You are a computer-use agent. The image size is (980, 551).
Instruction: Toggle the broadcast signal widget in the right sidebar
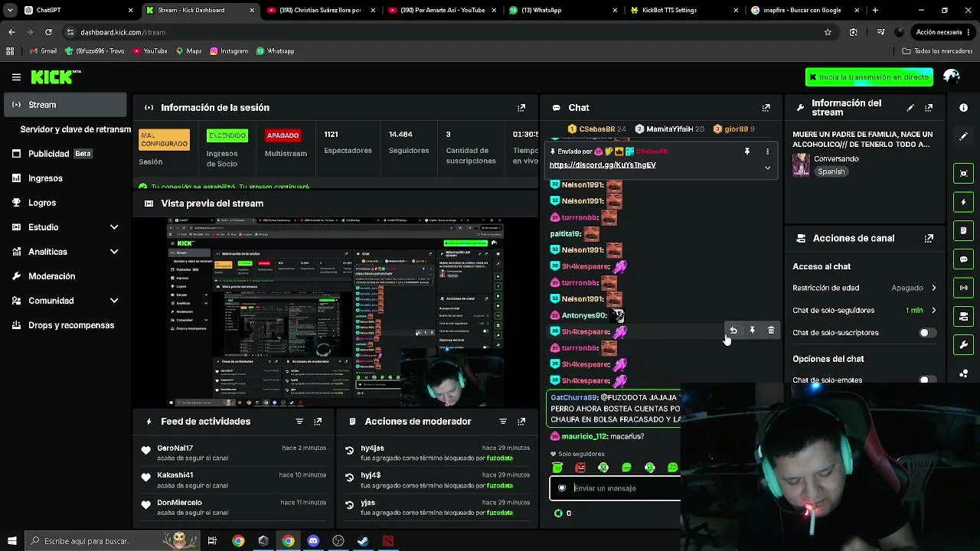pos(964,288)
